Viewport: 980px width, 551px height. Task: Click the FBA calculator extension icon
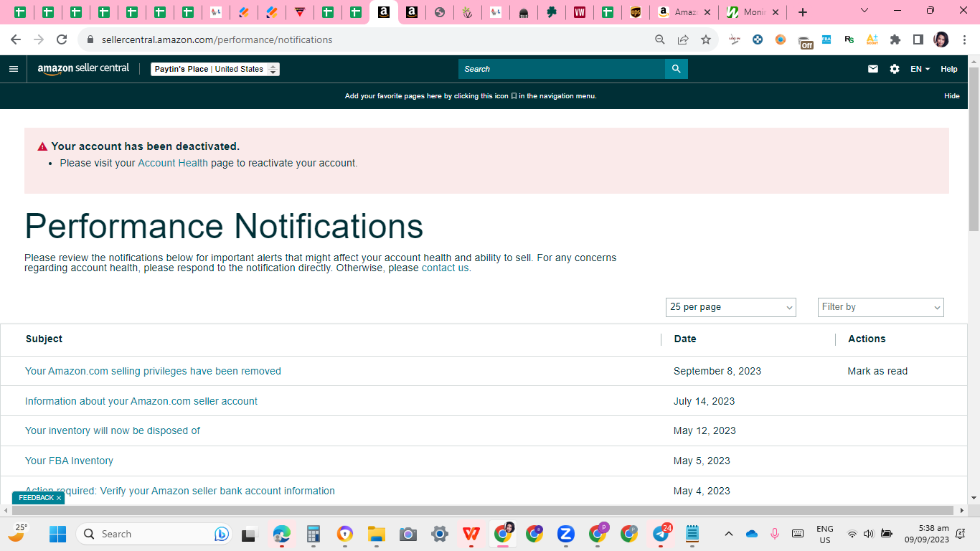pyautogui.click(x=826, y=39)
